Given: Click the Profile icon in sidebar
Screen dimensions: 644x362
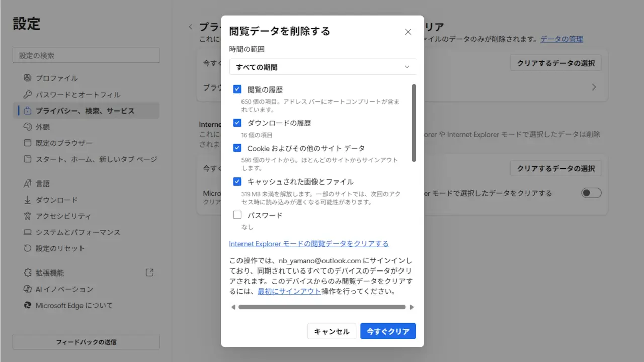Looking at the screenshot, I should 28,78.
